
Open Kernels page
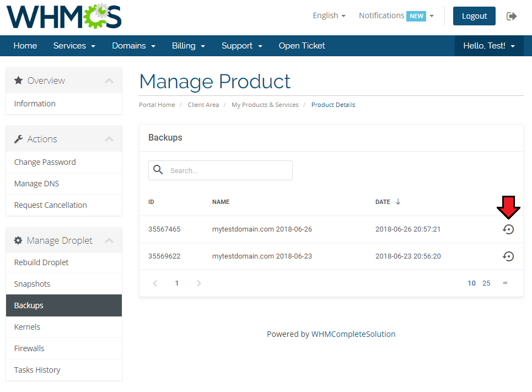[x=64, y=327]
